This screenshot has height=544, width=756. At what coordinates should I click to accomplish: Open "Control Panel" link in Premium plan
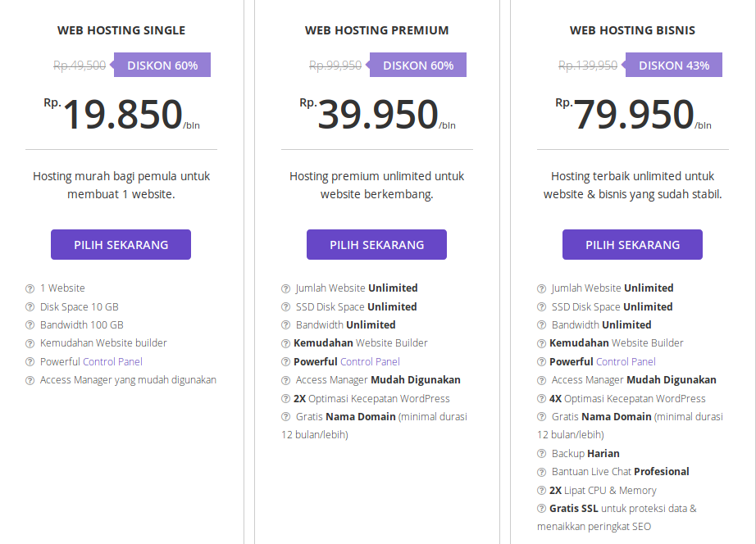[370, 361]
